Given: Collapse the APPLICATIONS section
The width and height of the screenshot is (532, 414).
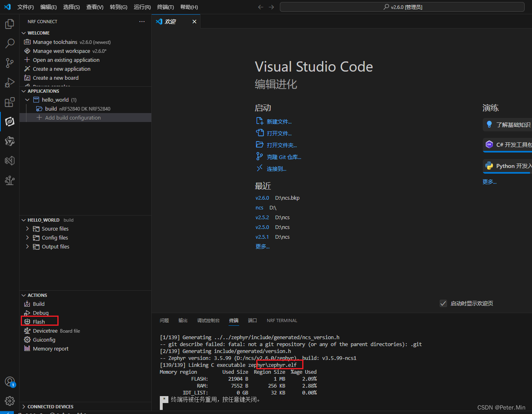Looking at the screenshot, I should pos(24,91).
